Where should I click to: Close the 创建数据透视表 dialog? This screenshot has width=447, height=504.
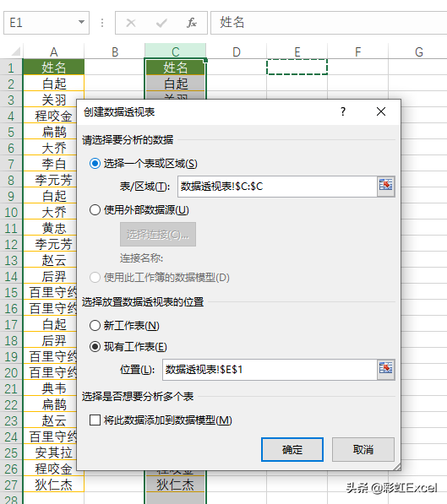[381, 111]
